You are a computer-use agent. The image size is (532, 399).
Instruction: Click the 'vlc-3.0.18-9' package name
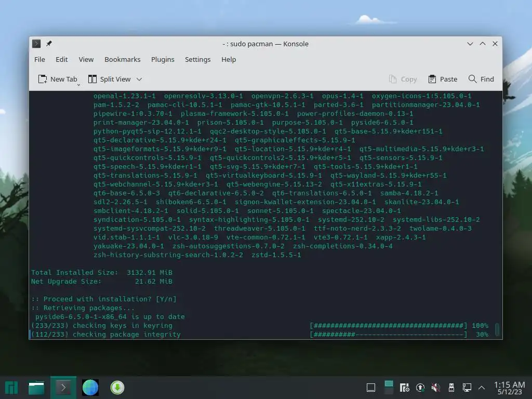(x=193, y=237)
